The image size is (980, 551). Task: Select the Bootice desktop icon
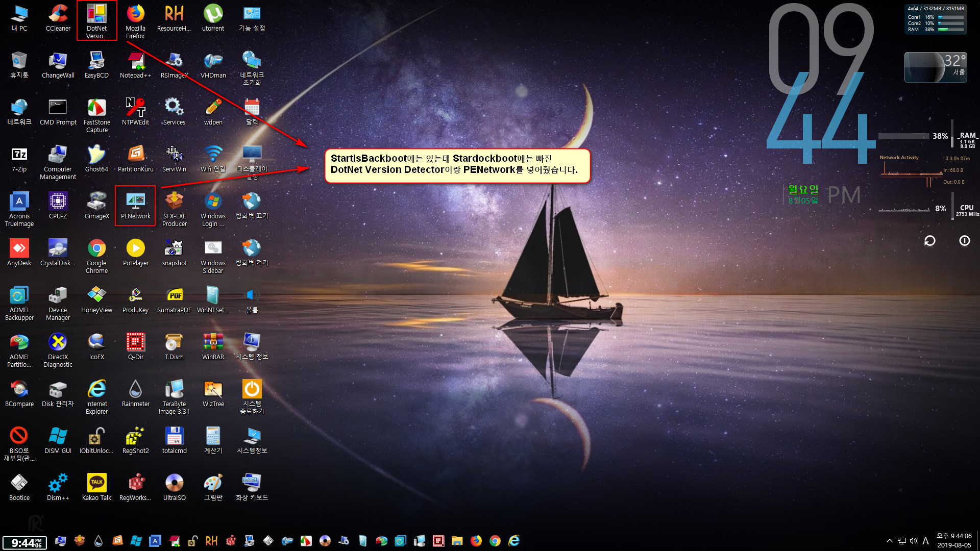coord(19,487)
